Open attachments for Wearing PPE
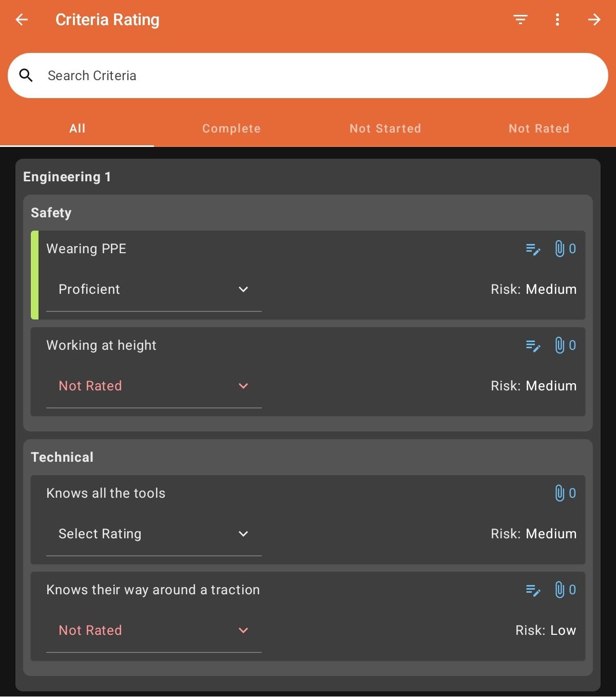Screen dimensions: 616x697 [565, 249]
